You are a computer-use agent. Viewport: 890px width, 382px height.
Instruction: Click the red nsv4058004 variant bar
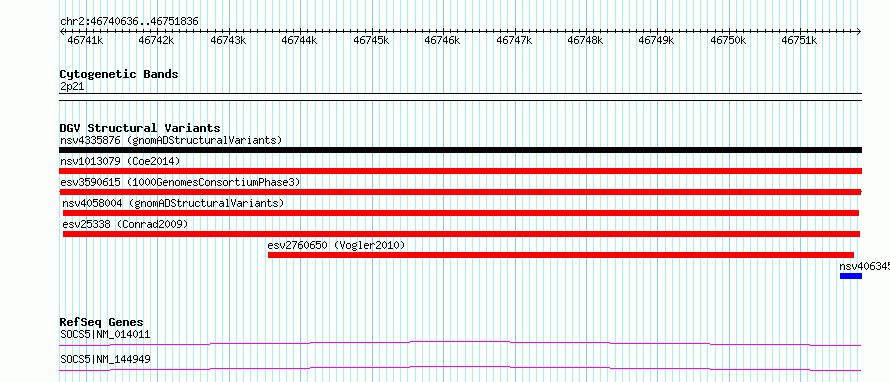pyautogui.click(x=460, y=213)
